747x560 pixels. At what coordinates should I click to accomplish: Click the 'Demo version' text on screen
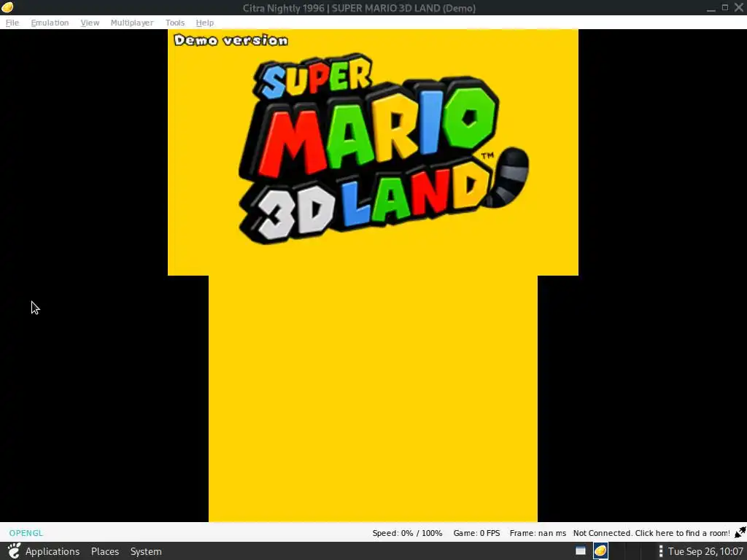(231, 40)
